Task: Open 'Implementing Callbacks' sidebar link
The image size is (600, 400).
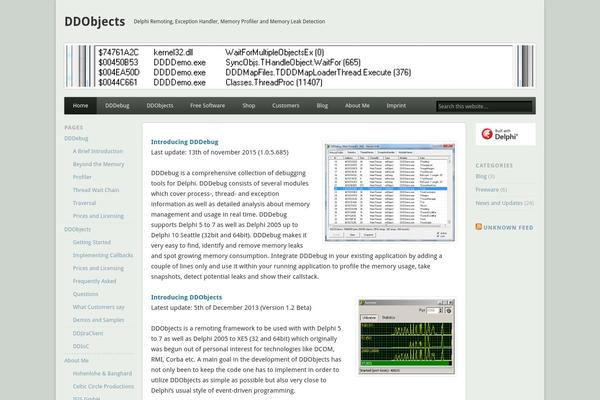Action: pos(103,255)
